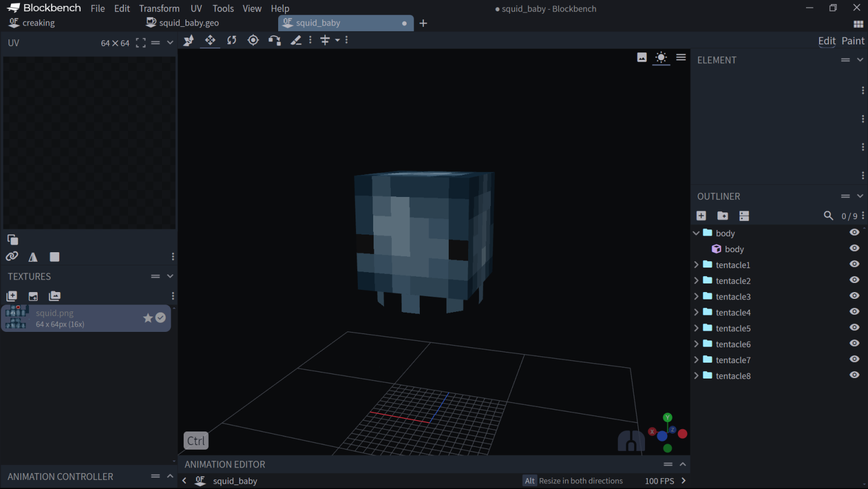Collapse the body group
Screen dimensions: 868x489
[696, 233]
